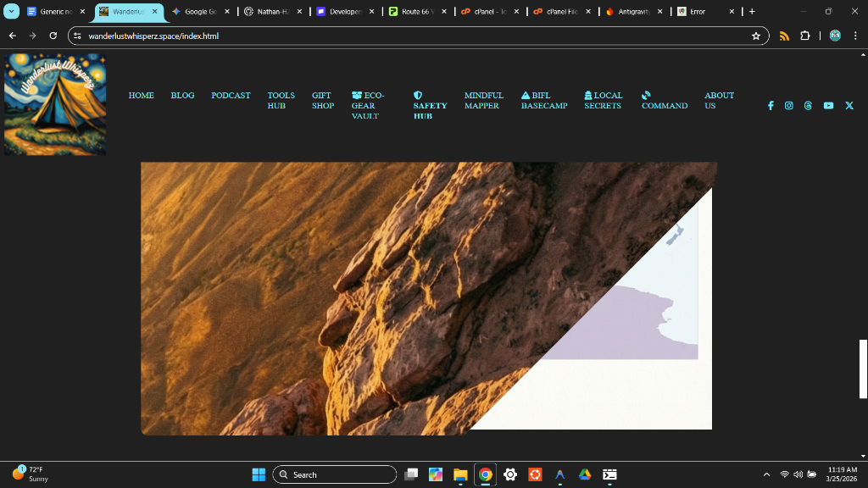Reload the current page
Screen dimensions: 868x488
pos(53,36)
